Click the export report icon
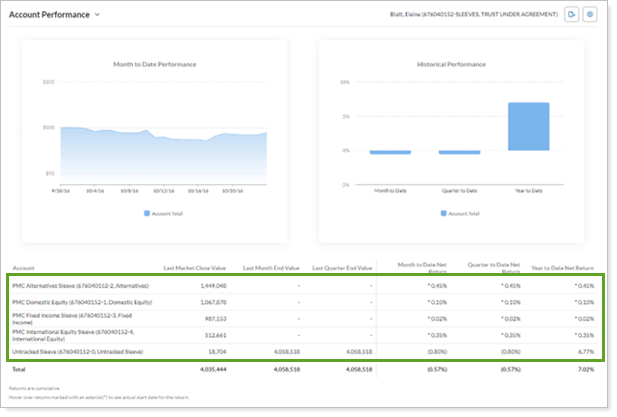Image resolution: width=617 pixels, height=417 pixels. click(x=571, y=15)
